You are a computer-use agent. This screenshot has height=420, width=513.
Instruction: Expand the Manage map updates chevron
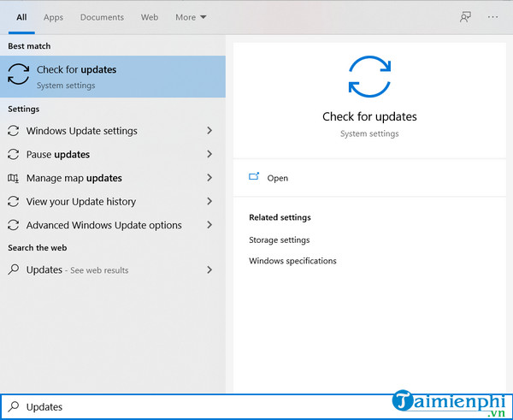(209, 178)
